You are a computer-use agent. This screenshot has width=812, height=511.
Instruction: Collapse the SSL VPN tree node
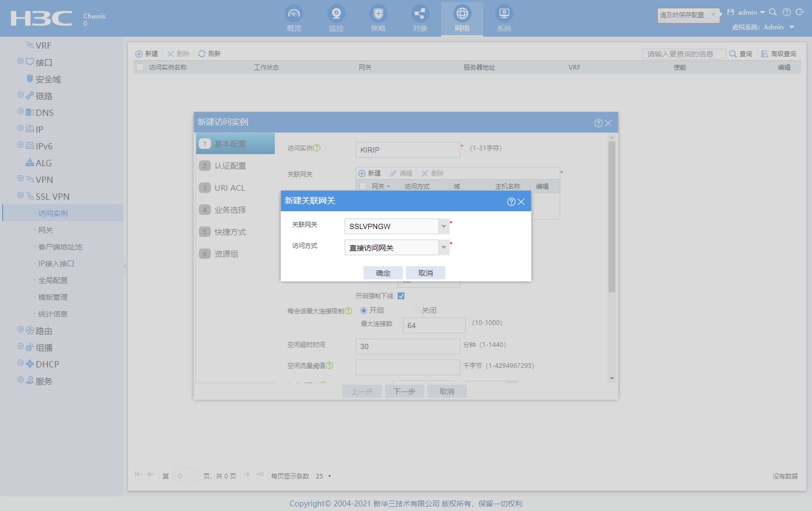coord(20,195)
